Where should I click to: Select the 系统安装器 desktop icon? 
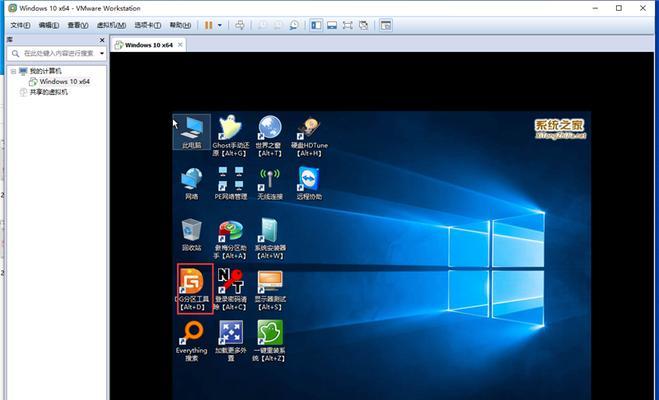pyautogui.click(x=269, y=239)
